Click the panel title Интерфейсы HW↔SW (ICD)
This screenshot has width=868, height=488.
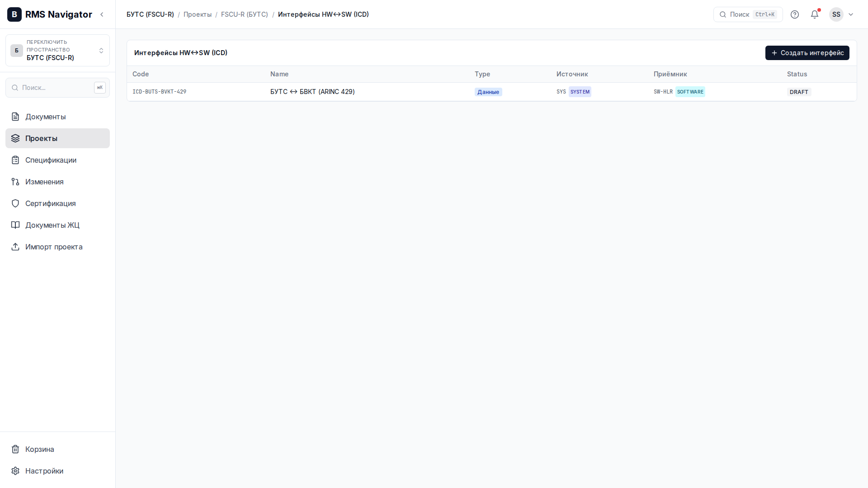click(181, 53)
